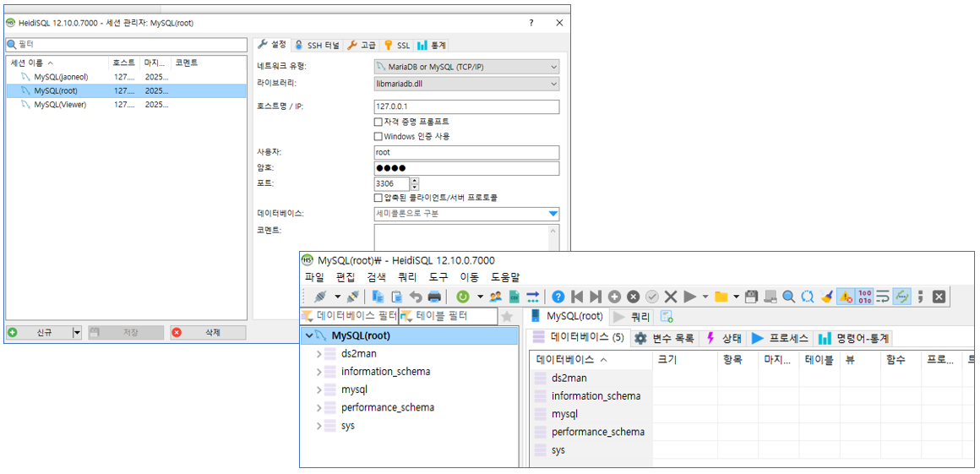Expand the information_schema tree node
The width and height of the screenshot is (980, 474).
[x=318, y=372]
